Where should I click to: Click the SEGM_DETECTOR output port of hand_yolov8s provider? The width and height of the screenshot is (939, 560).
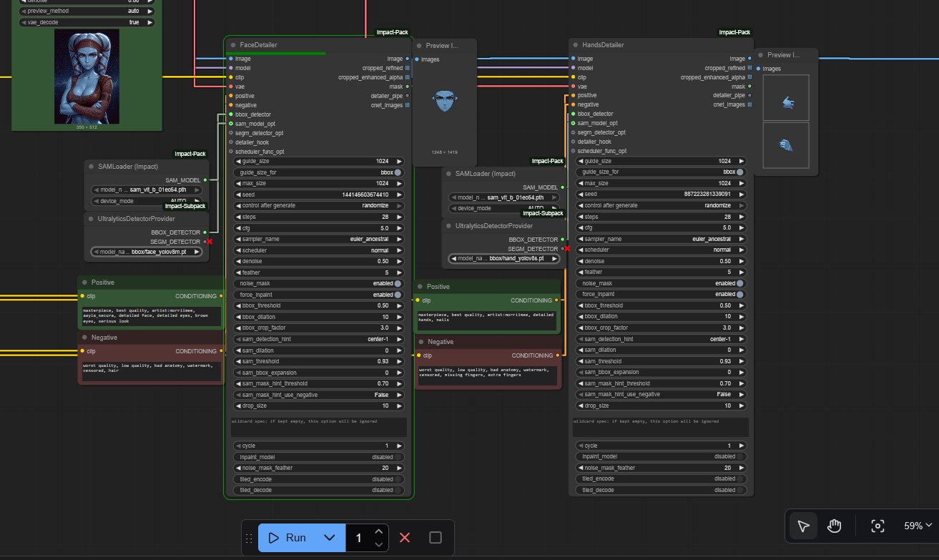(562, 249)
